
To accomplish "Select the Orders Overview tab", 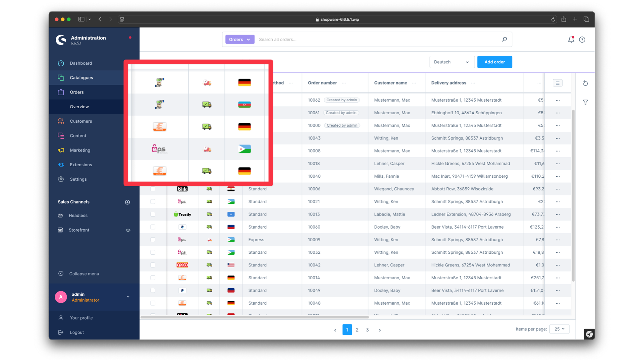I will click(x=79, y=107).
